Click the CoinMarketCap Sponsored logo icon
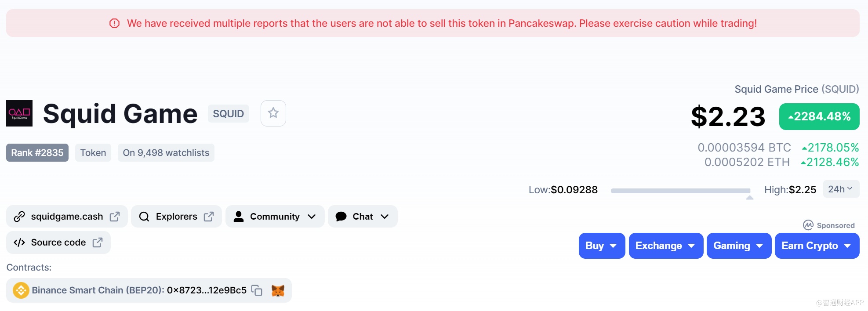This screenshot has height=311, width=868. coord(808,225)
